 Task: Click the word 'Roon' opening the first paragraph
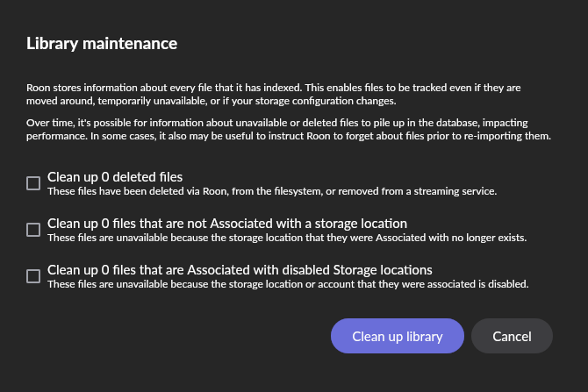coord(39,88)
